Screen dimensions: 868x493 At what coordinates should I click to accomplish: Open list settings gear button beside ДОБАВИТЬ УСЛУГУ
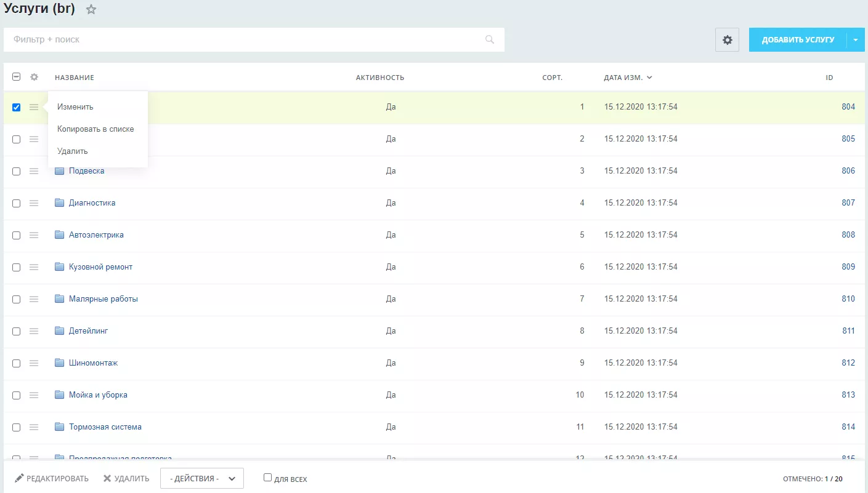point(727,40)
